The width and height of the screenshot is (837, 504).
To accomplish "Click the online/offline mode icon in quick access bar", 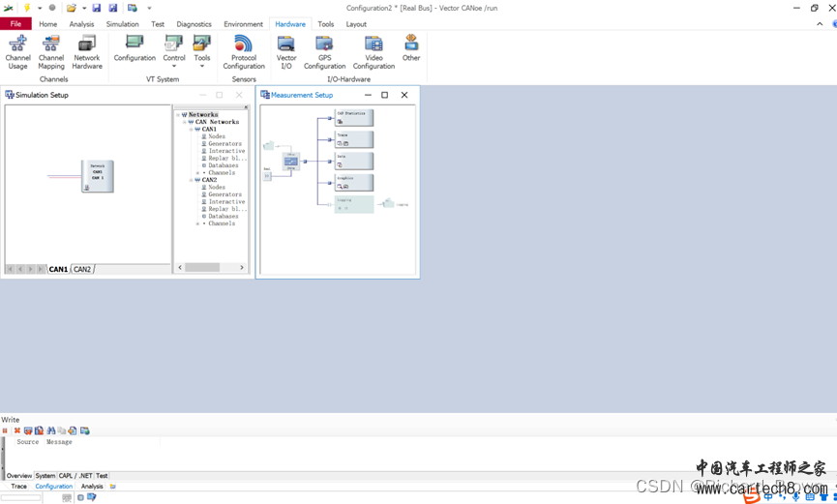I will pos(133,8).
